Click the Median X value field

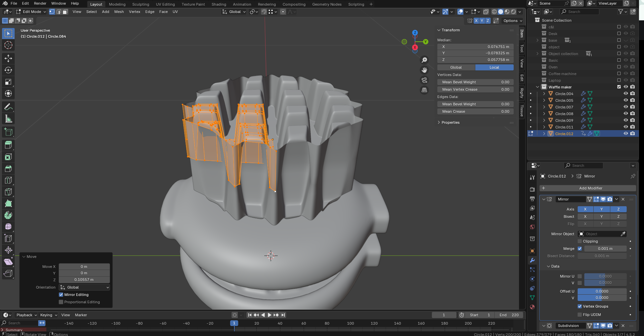click(475, 47)
